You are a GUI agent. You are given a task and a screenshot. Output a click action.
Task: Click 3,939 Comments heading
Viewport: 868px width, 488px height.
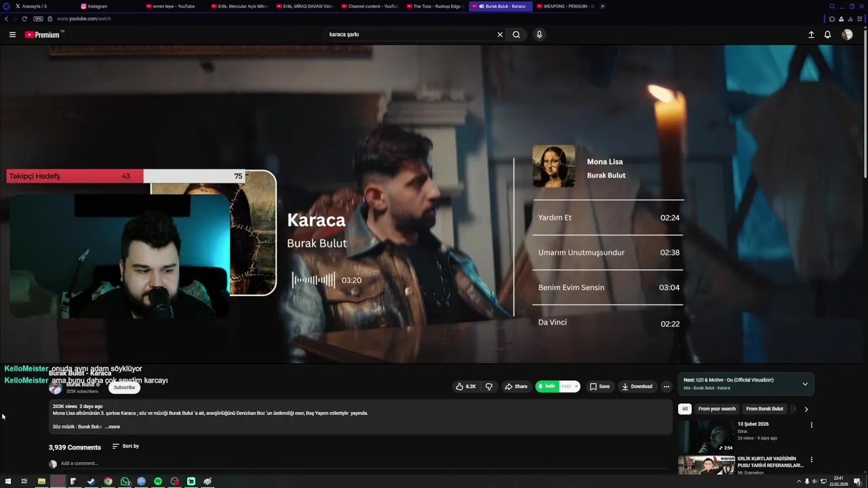click(x=75, y=447)
